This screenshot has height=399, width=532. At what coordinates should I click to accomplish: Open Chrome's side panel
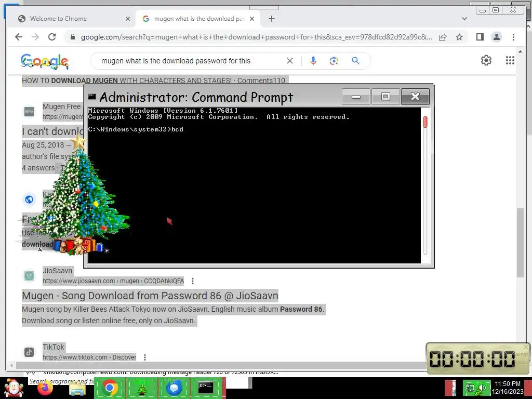coord(480,37)
